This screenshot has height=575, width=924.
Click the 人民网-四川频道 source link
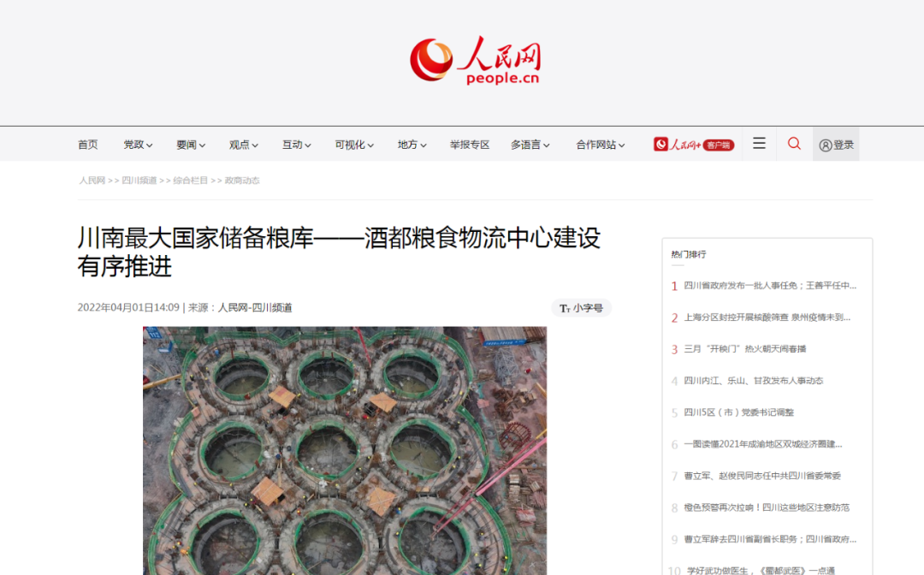[255, 307]
